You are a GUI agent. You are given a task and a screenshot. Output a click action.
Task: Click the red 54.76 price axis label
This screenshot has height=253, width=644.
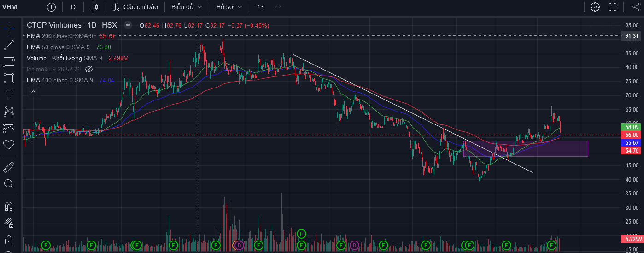point(632,151)
